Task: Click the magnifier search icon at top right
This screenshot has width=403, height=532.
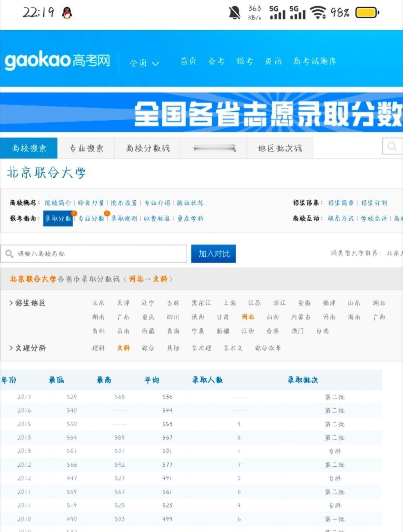Action: (392, 146)
